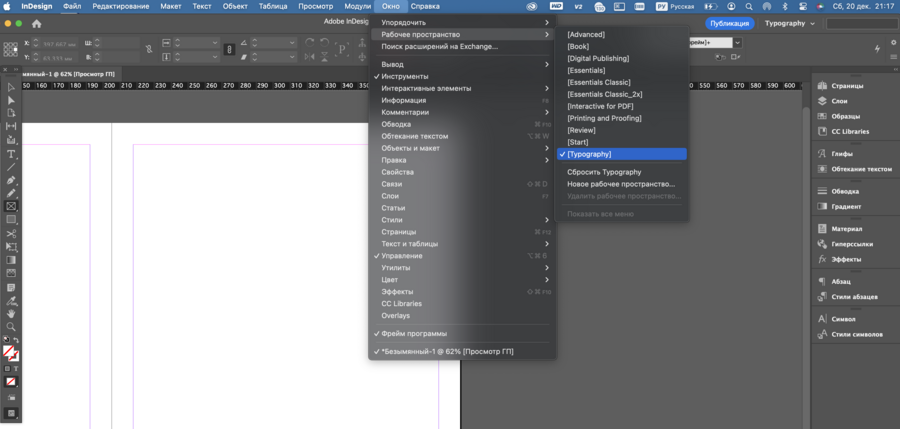Select the Type tool
The width and height of the screenshot is (900, 429).
click(11, 154)
